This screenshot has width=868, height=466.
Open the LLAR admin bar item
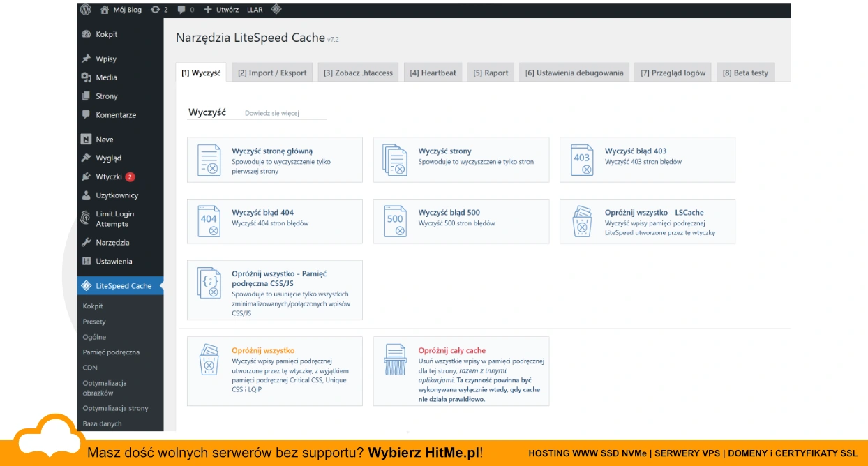tap(255, 10)
